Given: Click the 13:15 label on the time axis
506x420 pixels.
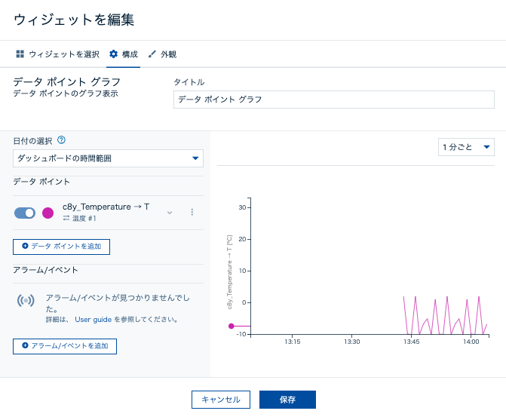Looking at the screenshot, I should tap(293, 342).
